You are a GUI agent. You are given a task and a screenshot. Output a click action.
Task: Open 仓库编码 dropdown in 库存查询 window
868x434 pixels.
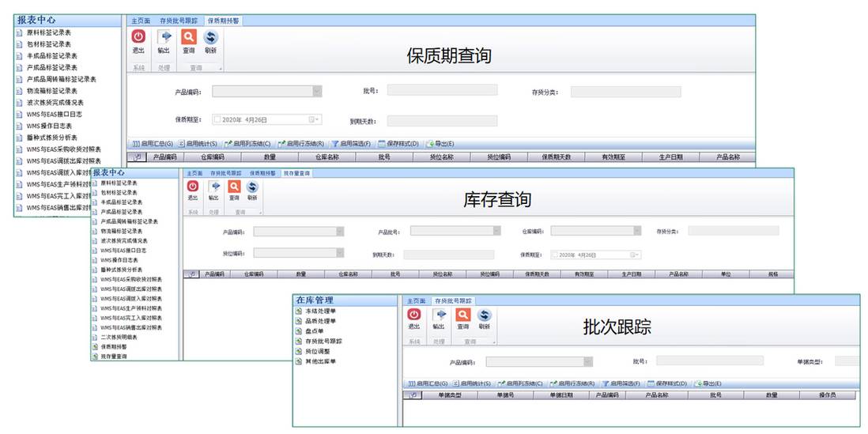coord(635,231)
